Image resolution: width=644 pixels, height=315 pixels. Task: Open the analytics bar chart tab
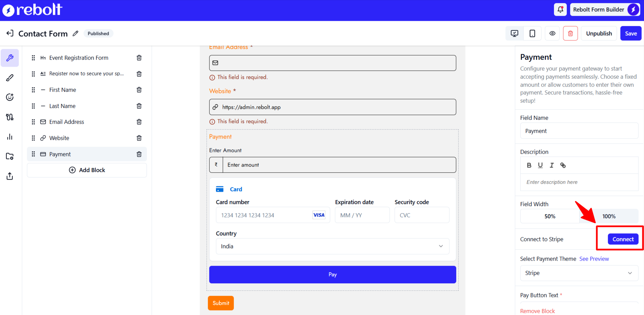click(x=10, y=137)
